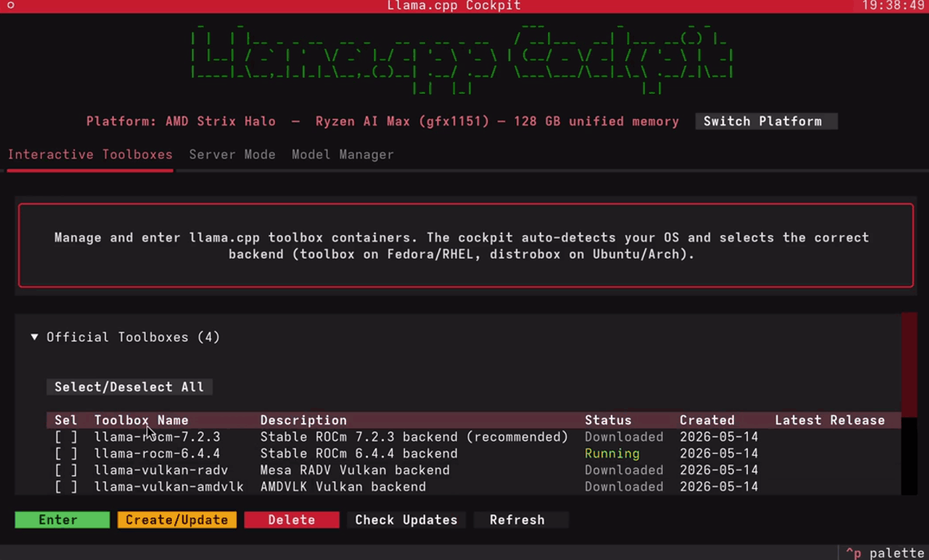Click the Toolbox Name column header

click(142, 421)
